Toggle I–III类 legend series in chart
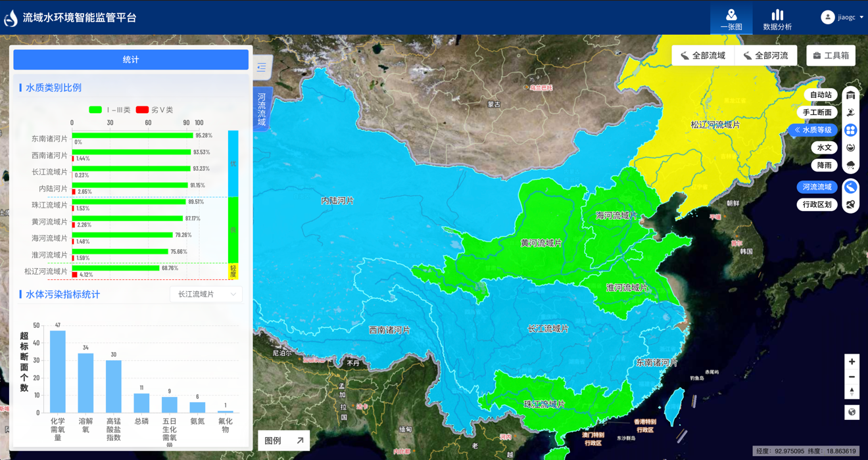Viewport: 868px width, 460px height. (x=110, y=110)
